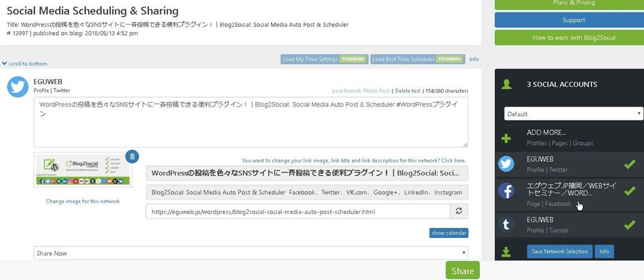This screenshot has width=644, height=280.
Task: Open the Share Now dropdown
Action: tap(251, 253)
